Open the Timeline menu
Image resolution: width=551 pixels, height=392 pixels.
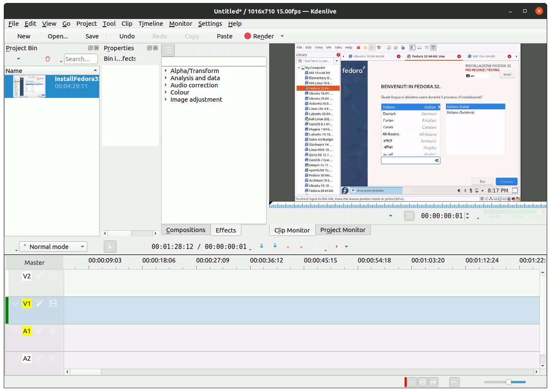[151, 24]
